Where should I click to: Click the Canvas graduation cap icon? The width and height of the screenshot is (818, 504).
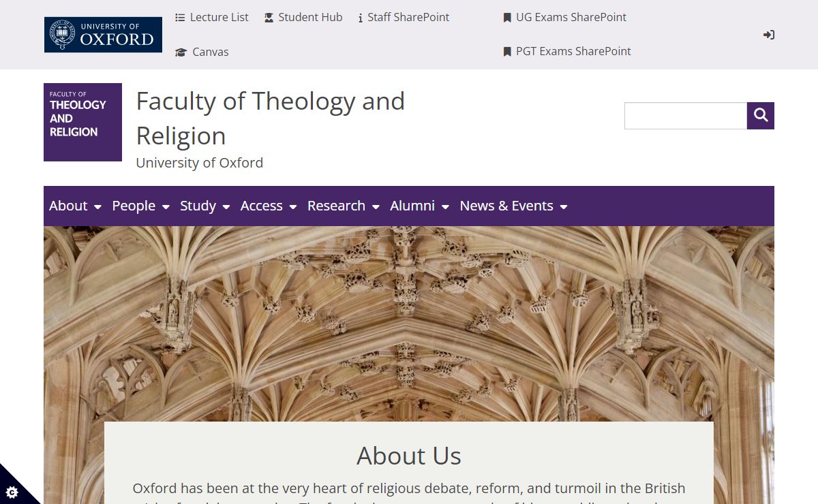[181, 52]
